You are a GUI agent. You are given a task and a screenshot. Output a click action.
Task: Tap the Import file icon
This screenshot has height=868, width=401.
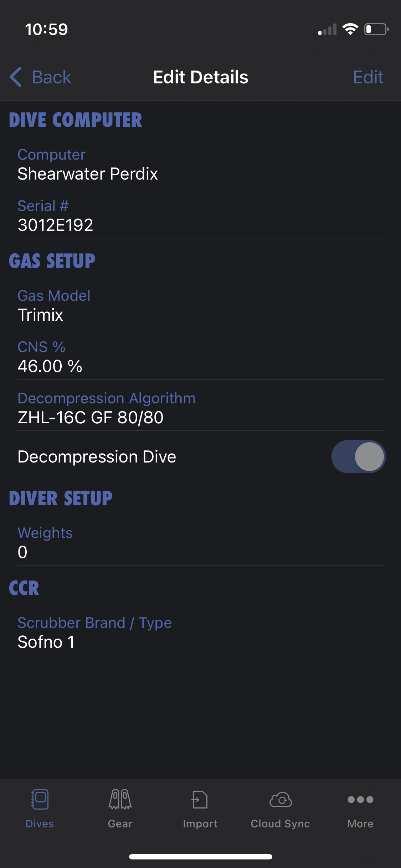(x=200, y=800)
